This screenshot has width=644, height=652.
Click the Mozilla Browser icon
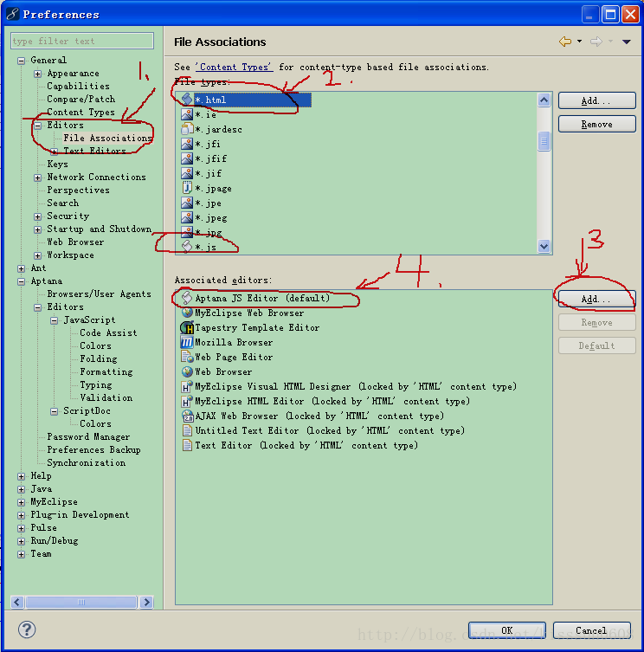coord(187,342)
